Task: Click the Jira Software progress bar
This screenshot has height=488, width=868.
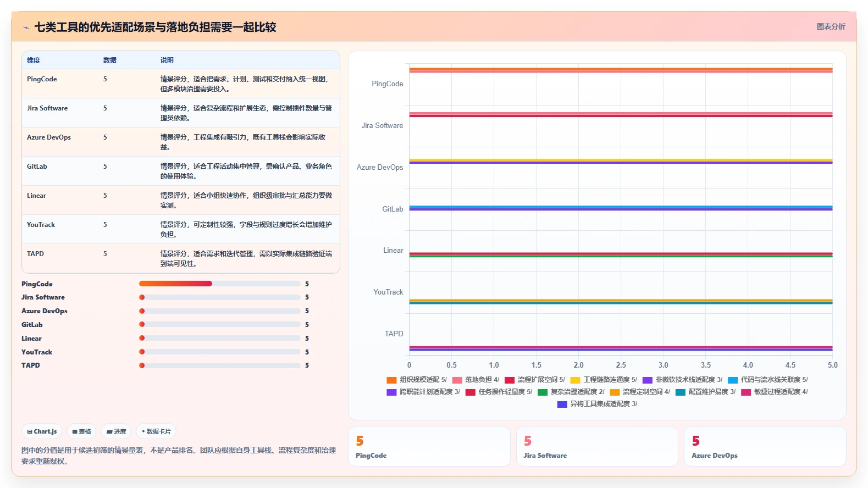Action: point(219,297)
